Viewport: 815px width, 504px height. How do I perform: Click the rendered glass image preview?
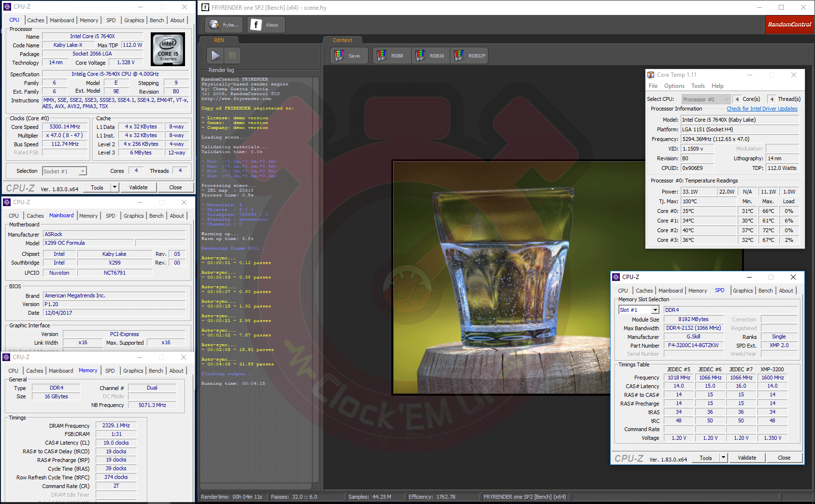(x=502, y=278)
